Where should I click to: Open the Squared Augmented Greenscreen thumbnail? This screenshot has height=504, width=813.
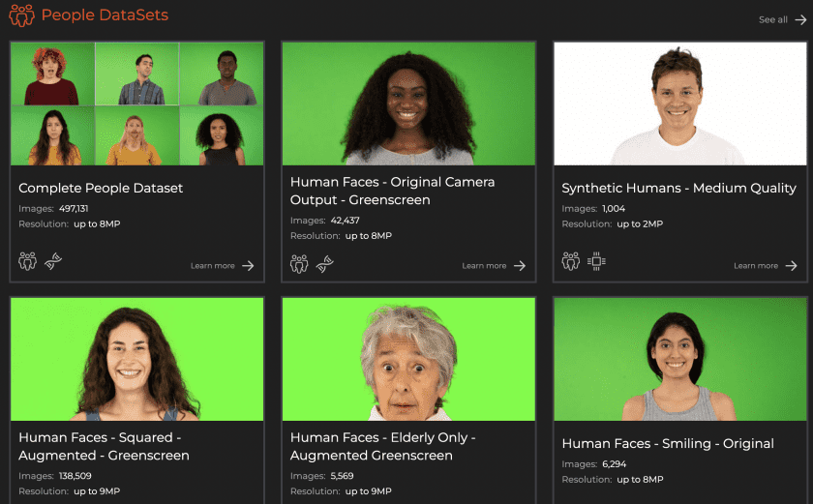(x=136, y=359)
